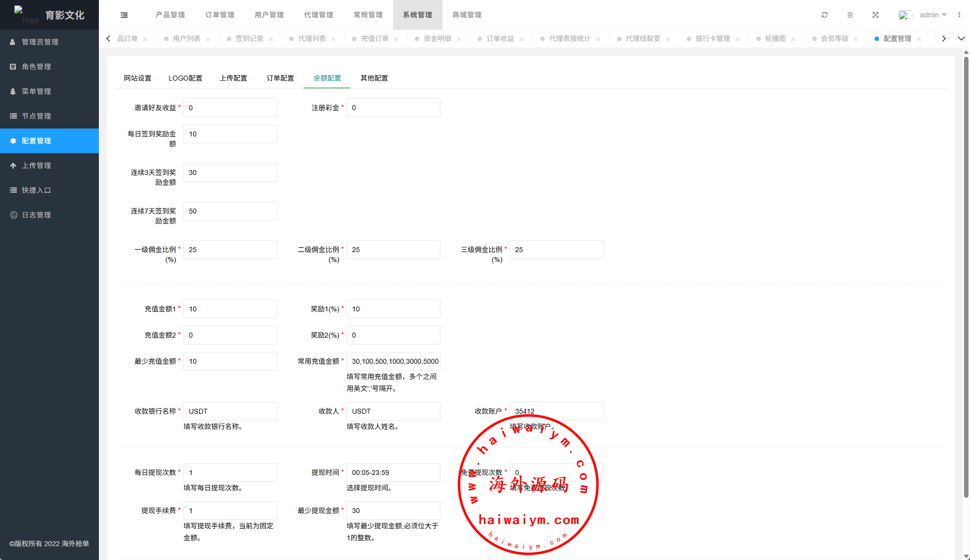Click the sidebar collapse hamburger icon
Image resolution: width=970 pixels, height=560 pixels.
click(124, 15)
